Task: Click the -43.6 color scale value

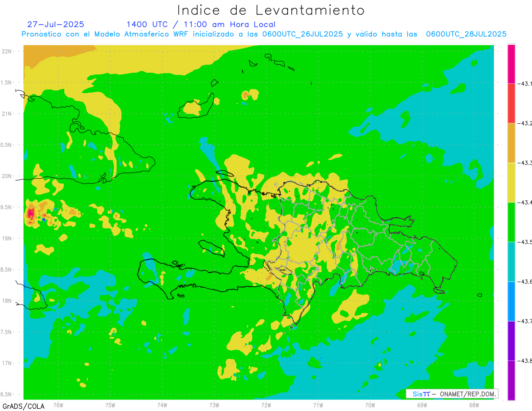Action: point(525,282)
